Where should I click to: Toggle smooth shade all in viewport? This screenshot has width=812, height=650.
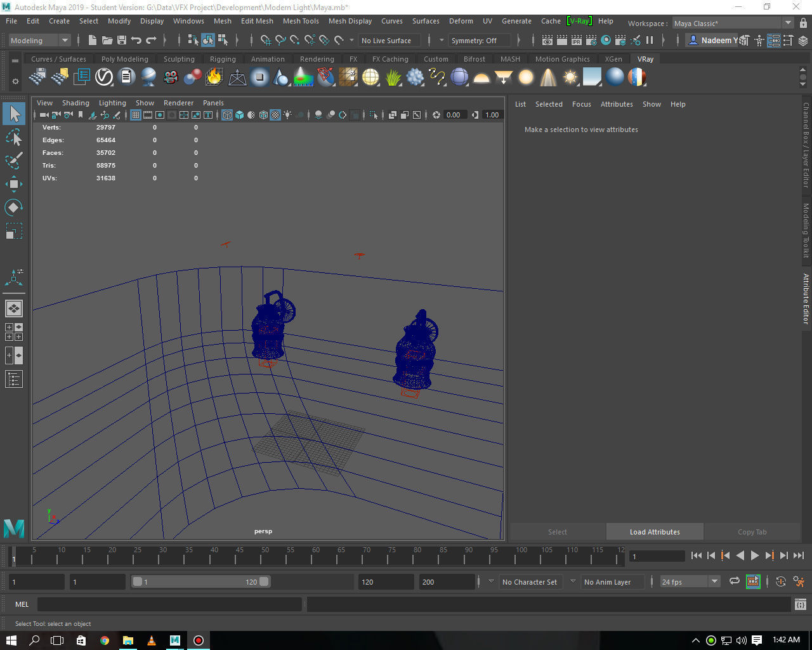point(239,115)
